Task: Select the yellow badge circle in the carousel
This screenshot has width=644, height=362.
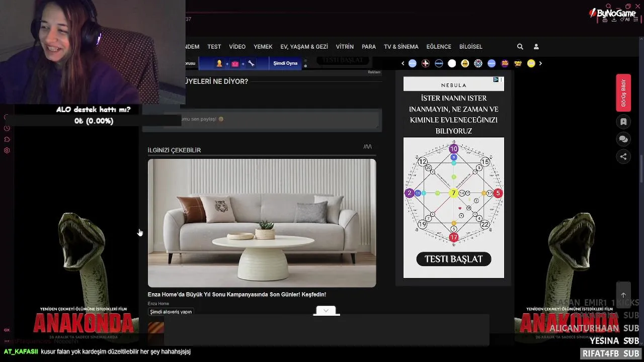Action: coord(465,63)
